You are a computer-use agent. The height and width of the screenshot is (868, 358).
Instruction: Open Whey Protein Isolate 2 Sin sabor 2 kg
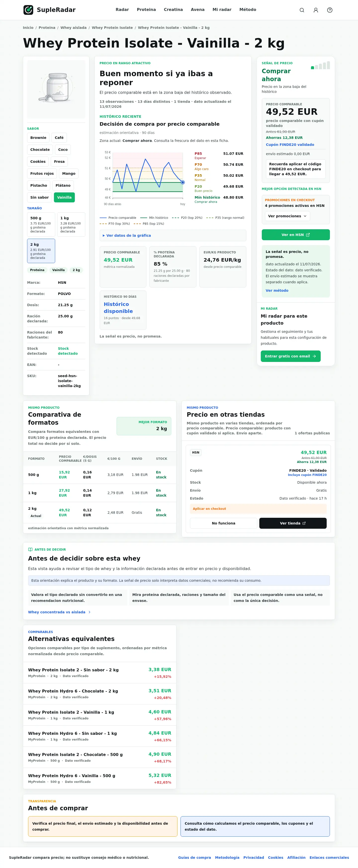tap(100, 673)
